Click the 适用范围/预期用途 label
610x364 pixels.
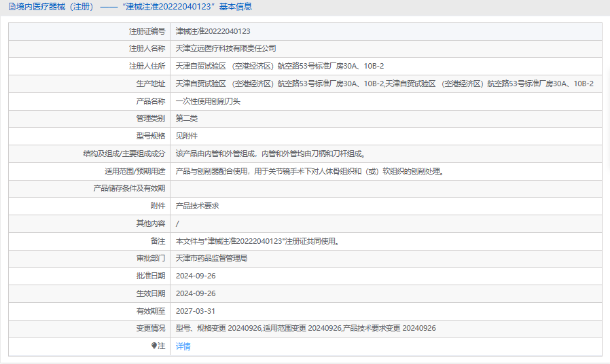(x=134, y=171)
